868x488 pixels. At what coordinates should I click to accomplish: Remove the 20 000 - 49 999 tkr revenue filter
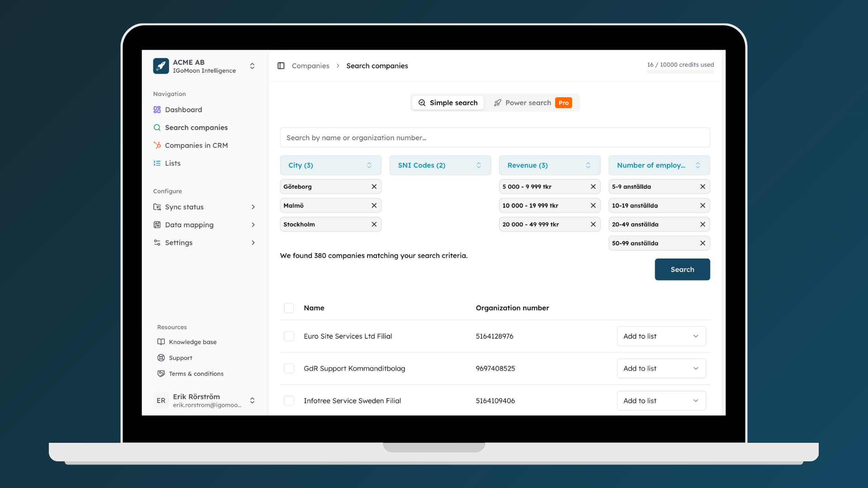[593, 225]
